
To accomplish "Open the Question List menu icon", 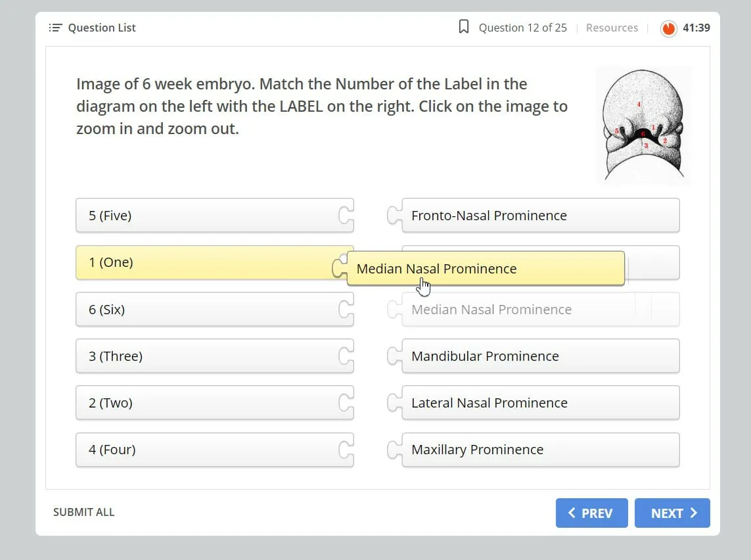I will point(55,28).
